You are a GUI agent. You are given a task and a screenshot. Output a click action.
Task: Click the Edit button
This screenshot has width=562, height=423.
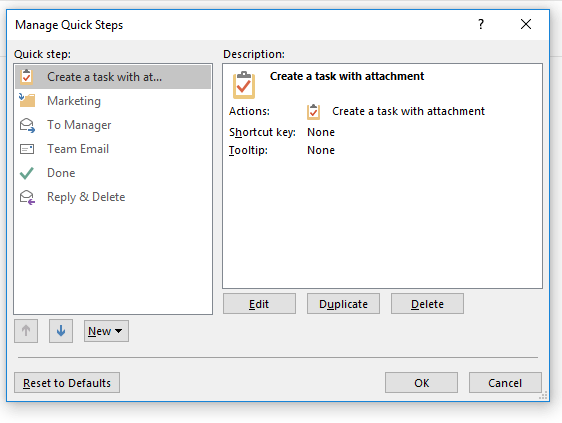tap(259, 304)
